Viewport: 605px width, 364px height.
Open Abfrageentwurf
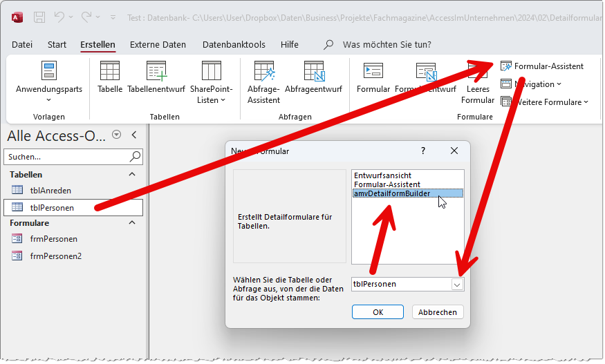point(314,77)
